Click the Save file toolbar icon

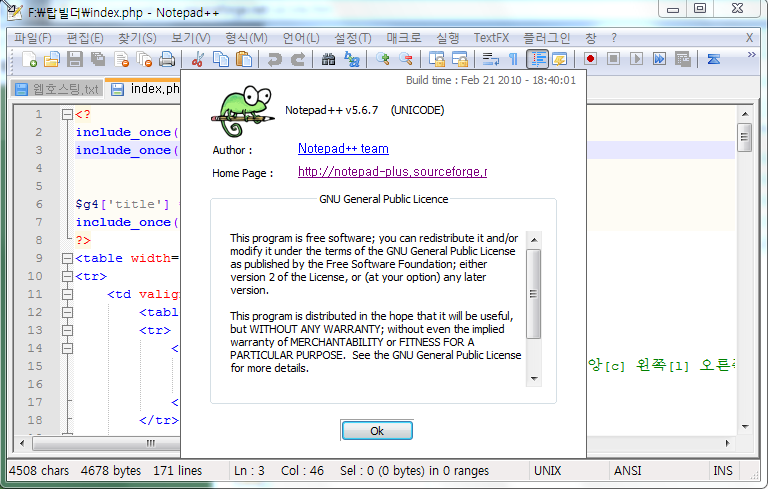click(x=75, y=60)
